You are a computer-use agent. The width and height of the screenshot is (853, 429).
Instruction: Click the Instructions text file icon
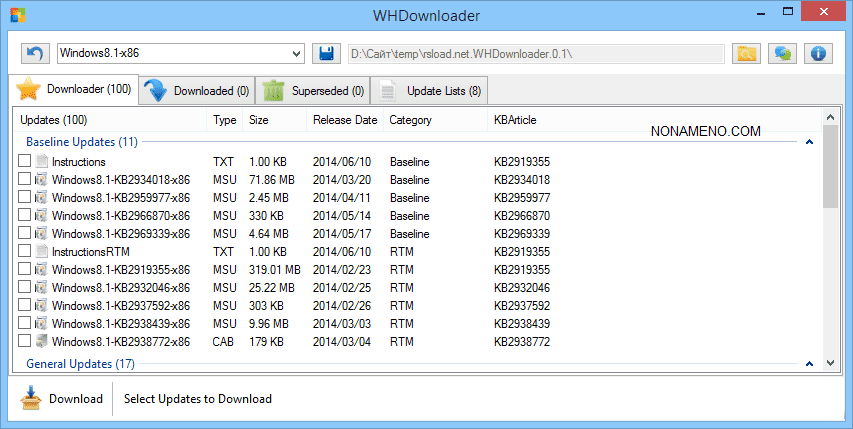(x=42, y=162)
